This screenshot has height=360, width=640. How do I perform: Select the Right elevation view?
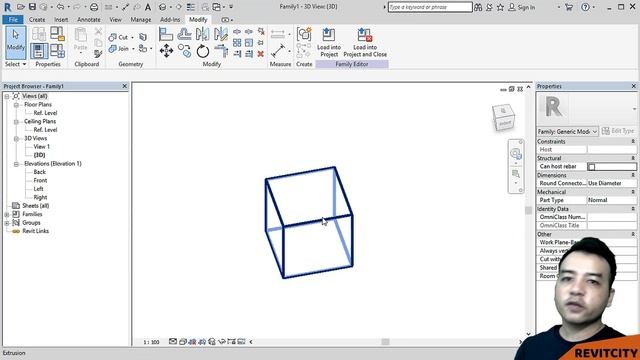40,197
